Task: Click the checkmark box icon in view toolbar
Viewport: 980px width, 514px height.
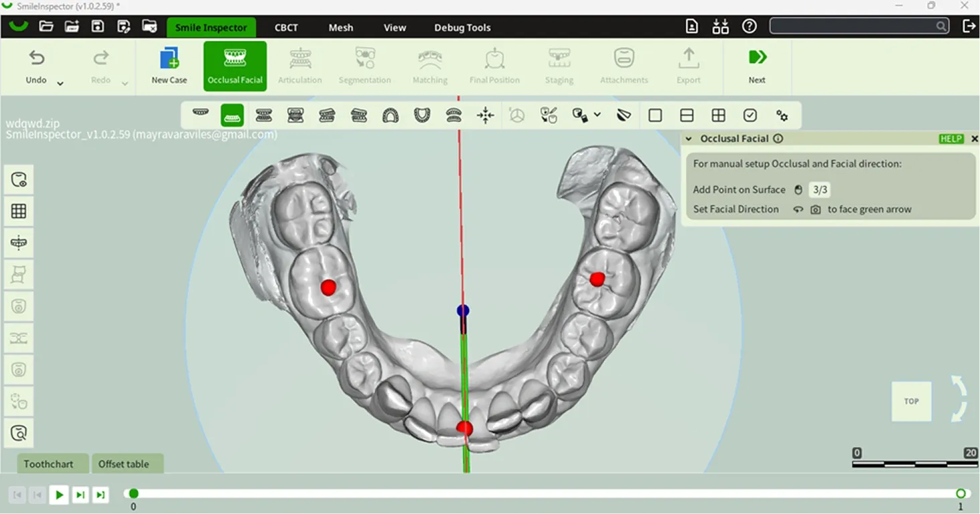Action: (x=750, y=115)
